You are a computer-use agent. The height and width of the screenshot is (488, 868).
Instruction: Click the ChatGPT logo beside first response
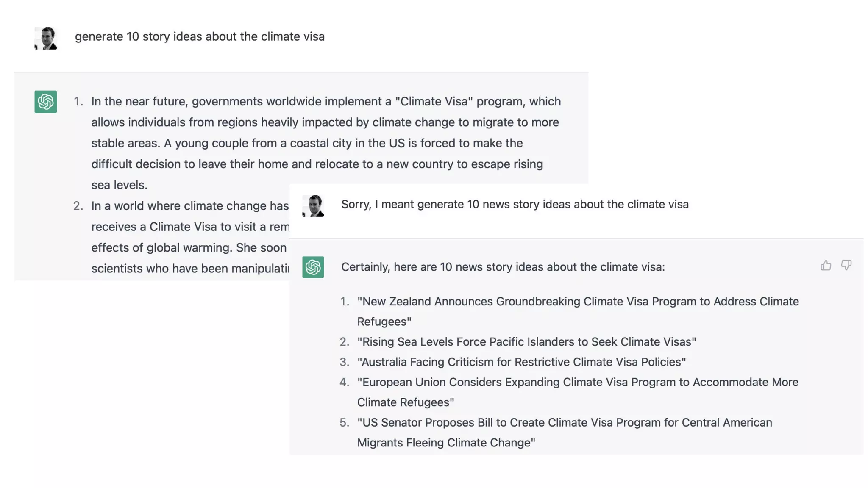tap(46, 102)
